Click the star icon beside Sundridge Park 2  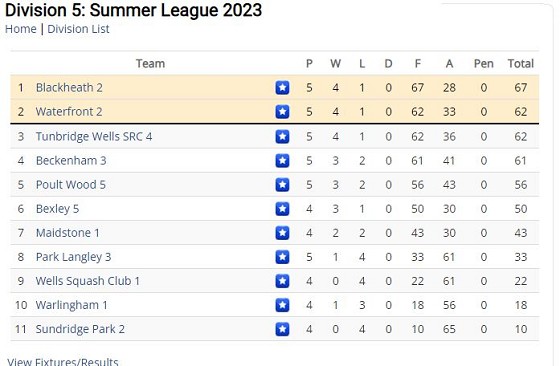coord(282,329)
